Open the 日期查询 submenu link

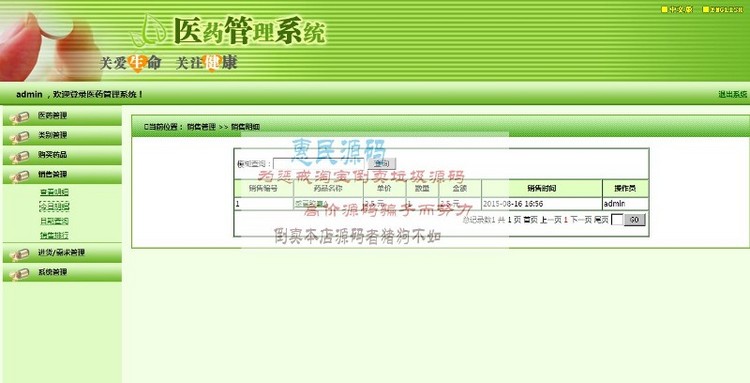click(55, 221)
